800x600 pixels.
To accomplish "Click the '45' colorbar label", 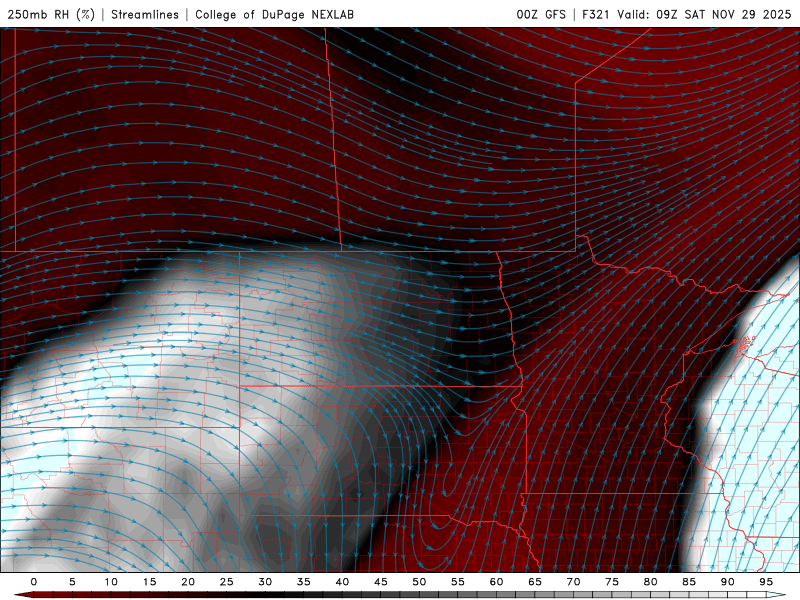I will (381, 582).
